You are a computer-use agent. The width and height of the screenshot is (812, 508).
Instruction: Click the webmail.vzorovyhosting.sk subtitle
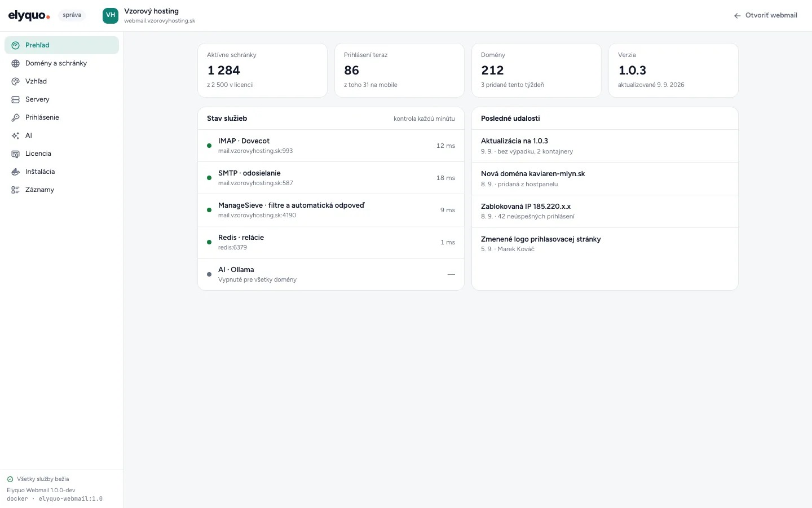point(160,21)
